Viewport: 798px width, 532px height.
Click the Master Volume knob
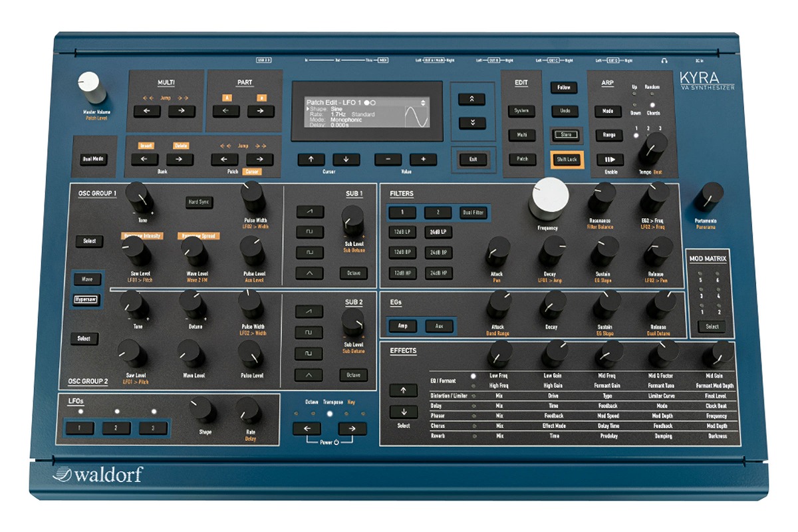coord(91,86)
